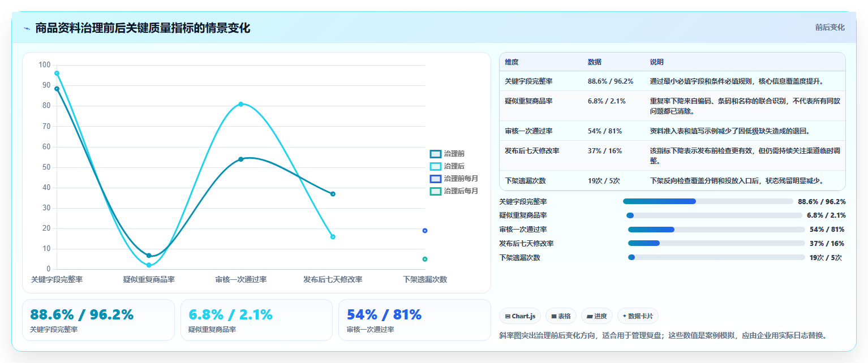Click the 治理前每月 point above 下架遗漏次数
868x363 pixels.
tap(425, 231)
